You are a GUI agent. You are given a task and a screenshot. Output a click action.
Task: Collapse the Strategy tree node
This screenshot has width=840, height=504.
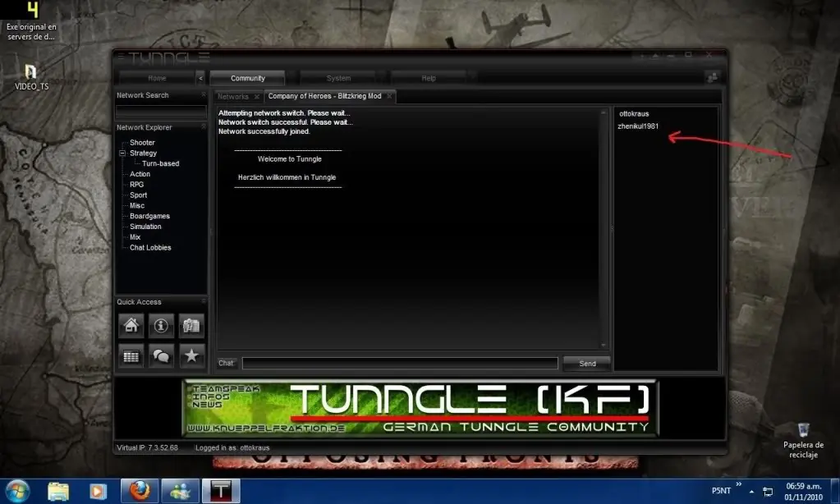click(x=122, y=153)
